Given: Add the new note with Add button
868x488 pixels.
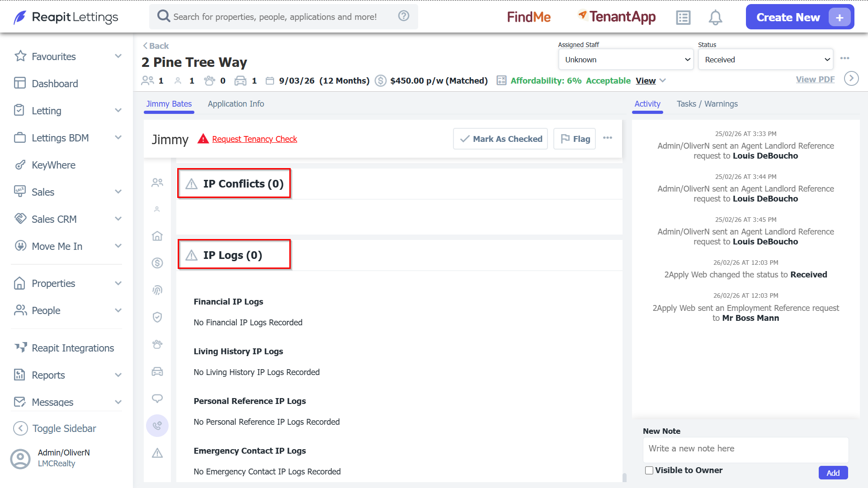Looking at the screenshot, I should pos(833,473).
